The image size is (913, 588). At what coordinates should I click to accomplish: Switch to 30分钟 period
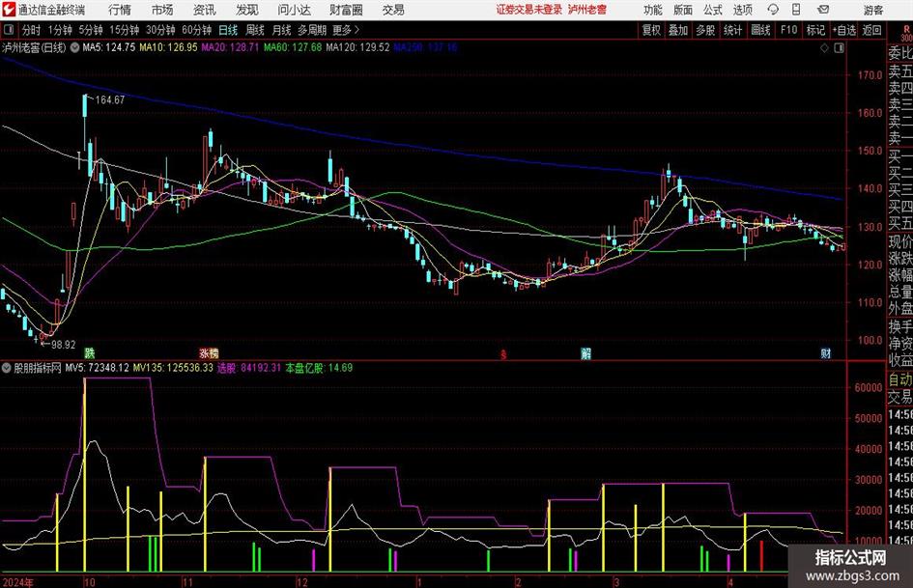tap(160, 30)
